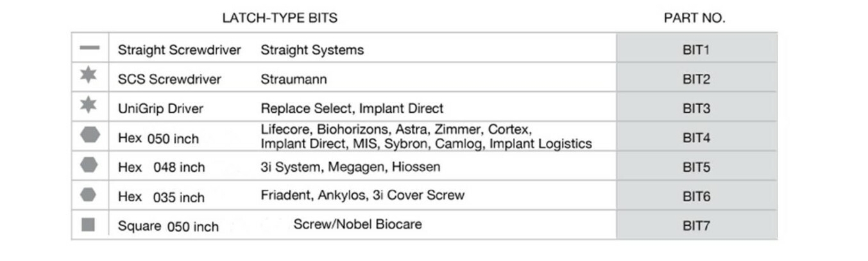The height and width of the screenshot is (261, 868).
Task: Click the UniGrip Driver star icon
Action: tap(89, 105)
